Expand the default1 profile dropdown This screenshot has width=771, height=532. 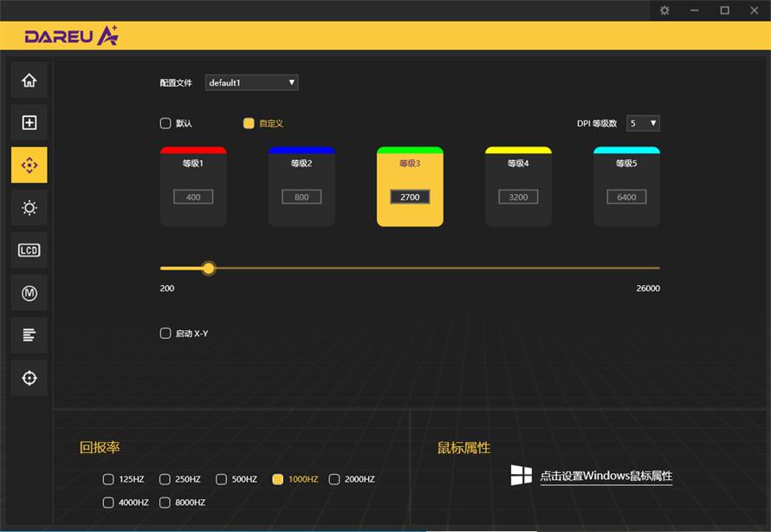251,82
